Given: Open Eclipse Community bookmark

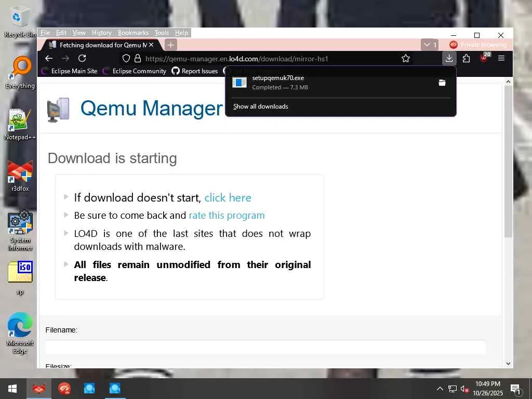Looking at the screenshot, I should click(135, 71).
